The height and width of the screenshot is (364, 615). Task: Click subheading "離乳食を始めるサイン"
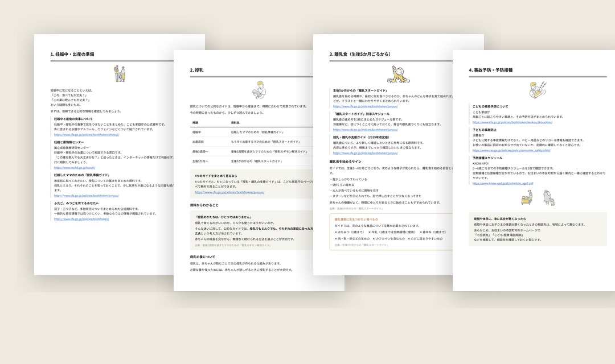click(x=346, y=162)
